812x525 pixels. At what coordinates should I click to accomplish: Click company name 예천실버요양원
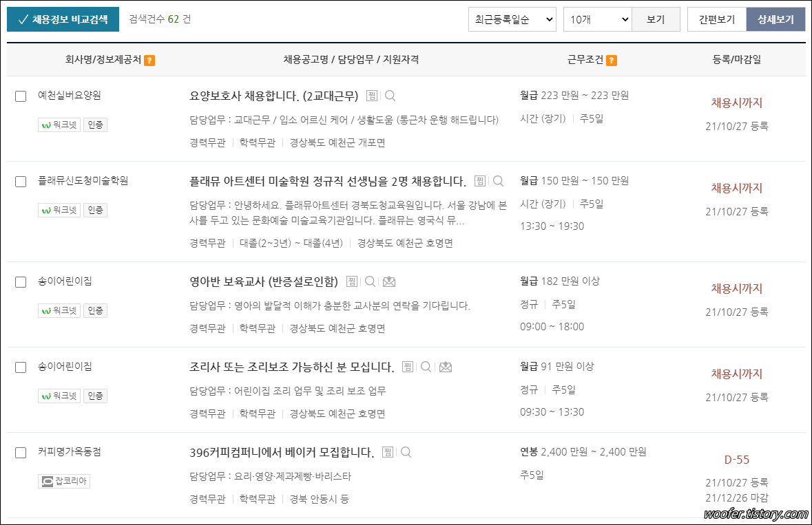pyautogui.click(x=70, y=95)
